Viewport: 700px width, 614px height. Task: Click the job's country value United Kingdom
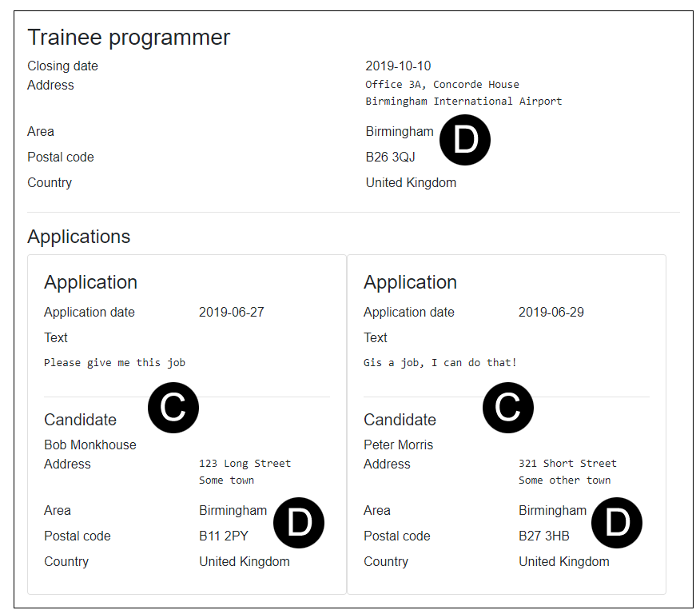pyautogui.click(x=411, y=183)
